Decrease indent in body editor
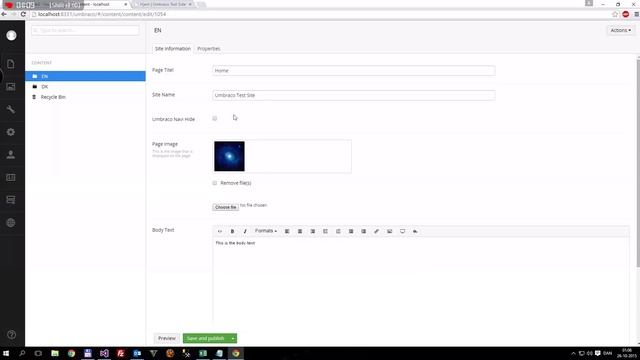 pyautogui.click(x=351, y=231)
